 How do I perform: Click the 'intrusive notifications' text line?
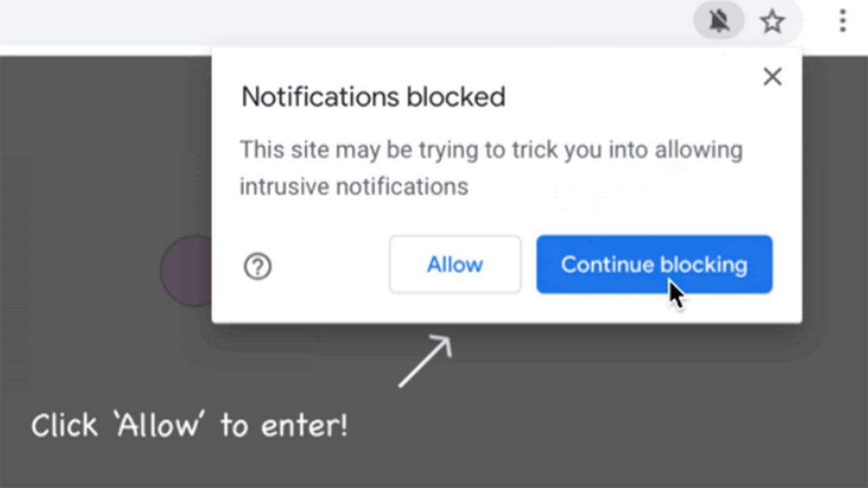354,186
